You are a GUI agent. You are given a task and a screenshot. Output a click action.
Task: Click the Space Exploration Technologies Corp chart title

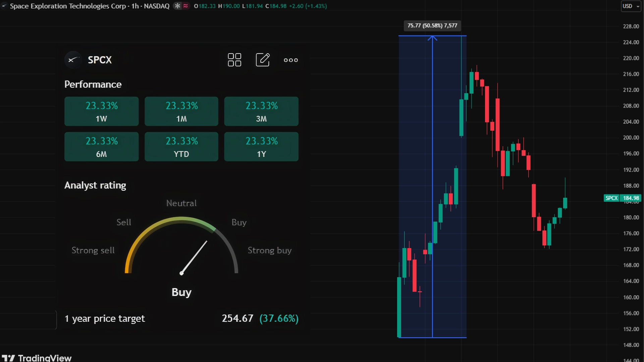(x=68, y=6)
